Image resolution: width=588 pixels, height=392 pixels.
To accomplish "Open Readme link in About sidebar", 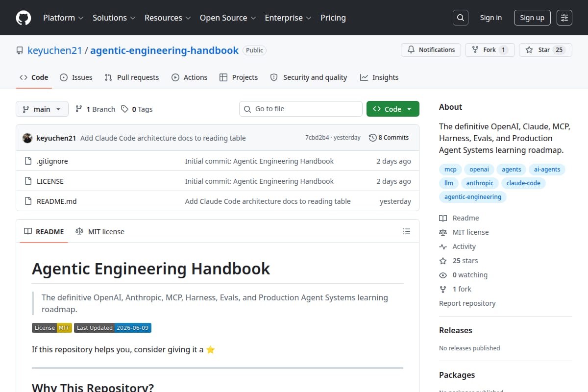I will pos(459,218).
